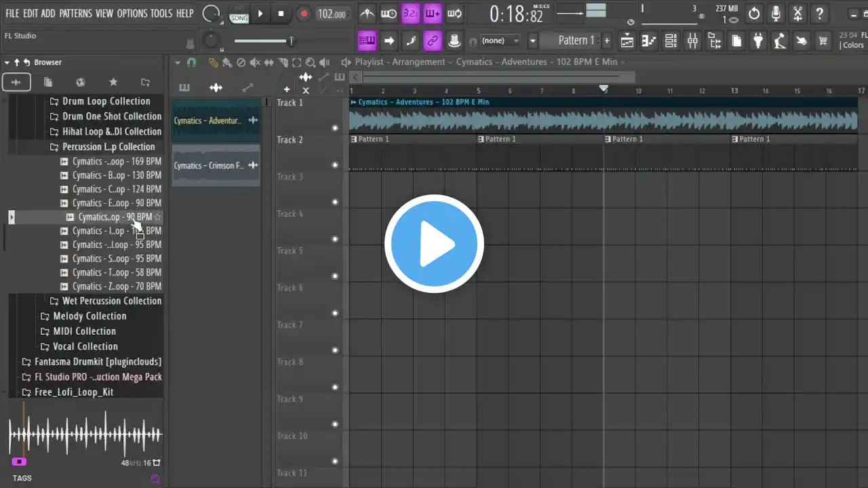Open the playlist options menu arrow
This screenshot has height=488, width=868.
pos(177,62)
